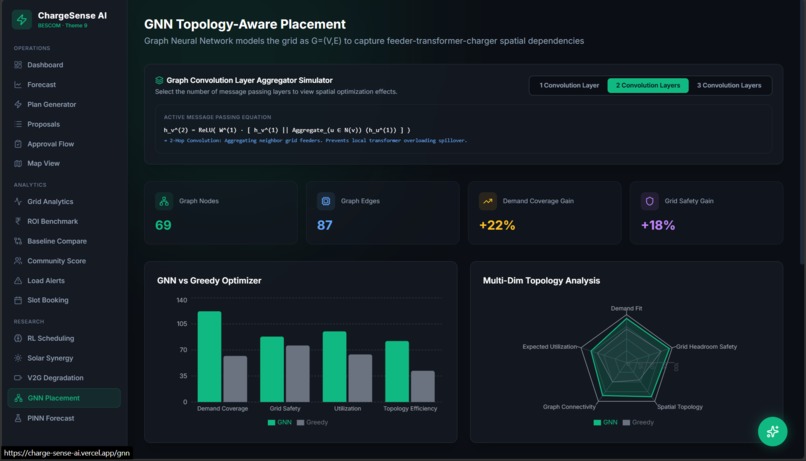Switch to Map View
This screenshot has width=806, height=461.
pos(64,163)
